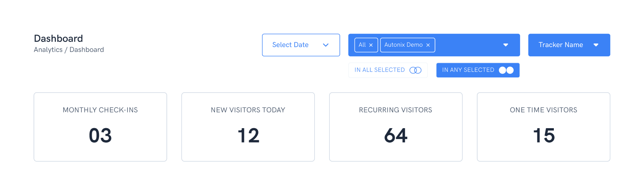Click the caret arrow in the tag filter box
Viewport: 644px width, 195px height.
pos(506,45)
